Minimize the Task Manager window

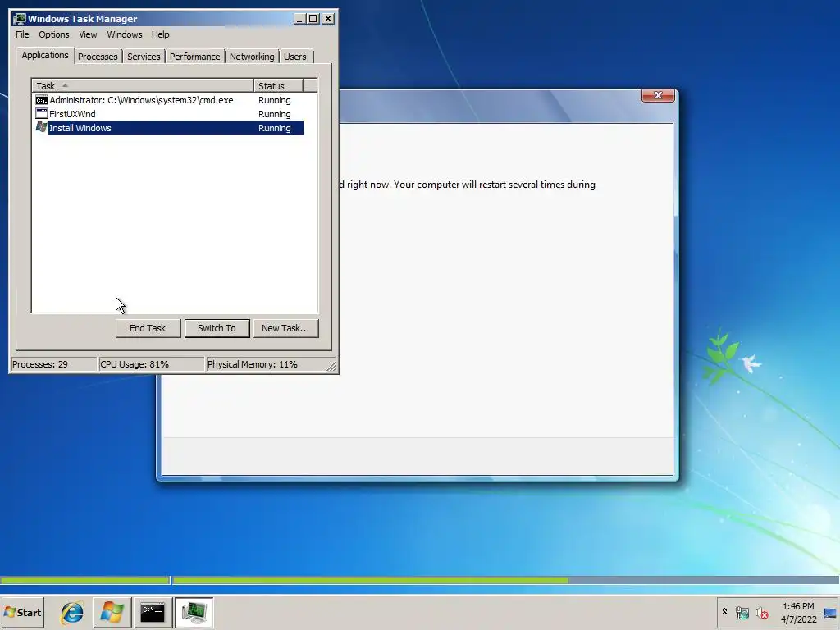point(299,19)
